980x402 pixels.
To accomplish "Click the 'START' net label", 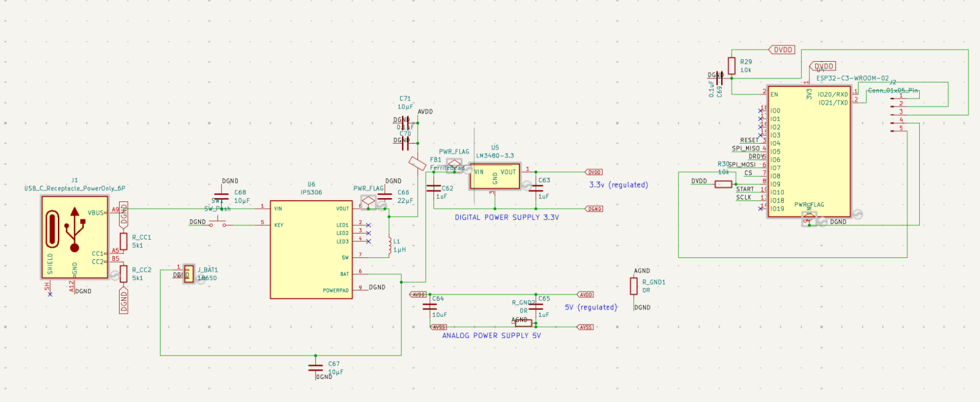I will [745, 189].
